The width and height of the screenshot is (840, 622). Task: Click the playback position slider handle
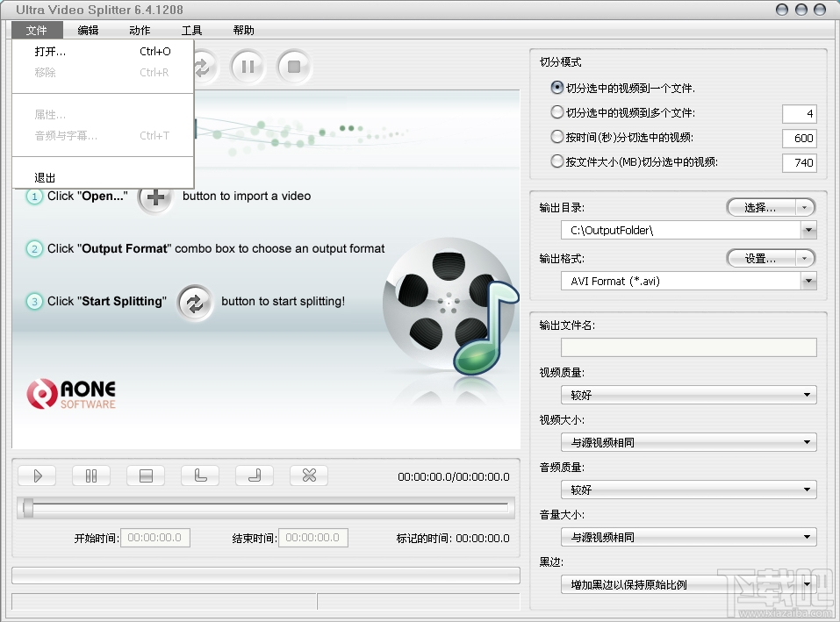click(x=30, y=507)
